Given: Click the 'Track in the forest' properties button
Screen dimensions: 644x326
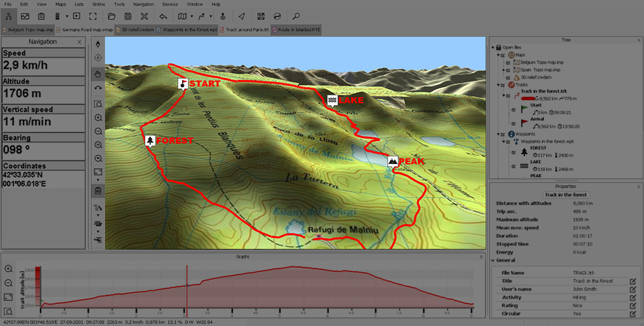Looking at the screenshot, I should click(566, 194).
